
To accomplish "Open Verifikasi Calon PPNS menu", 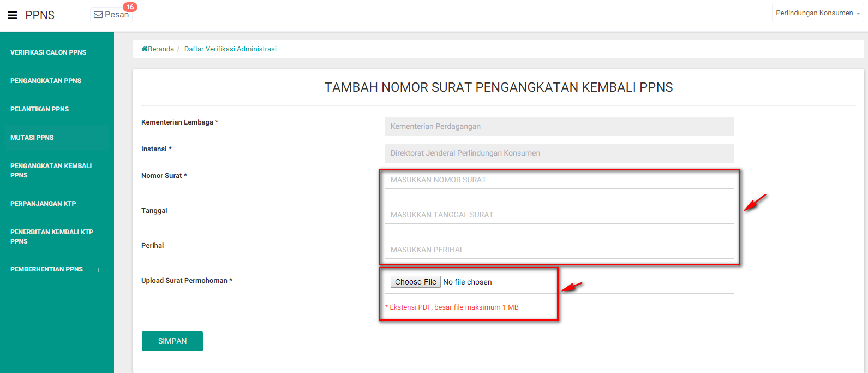I will tap(48, 52).
